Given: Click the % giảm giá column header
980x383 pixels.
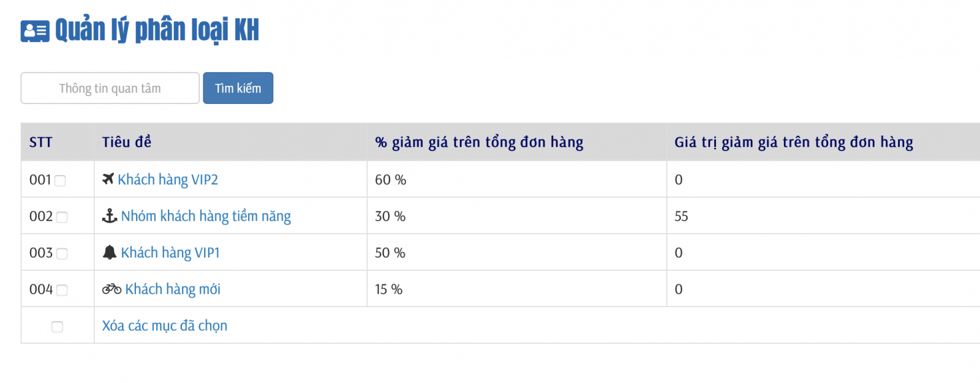Looking at the screenshot, I should [x=479, y=143].
